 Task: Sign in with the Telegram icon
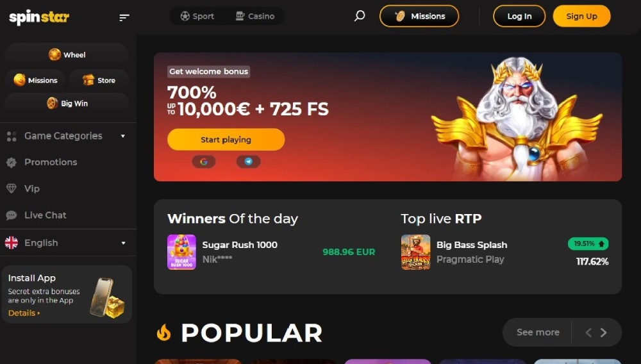[248, 161]
